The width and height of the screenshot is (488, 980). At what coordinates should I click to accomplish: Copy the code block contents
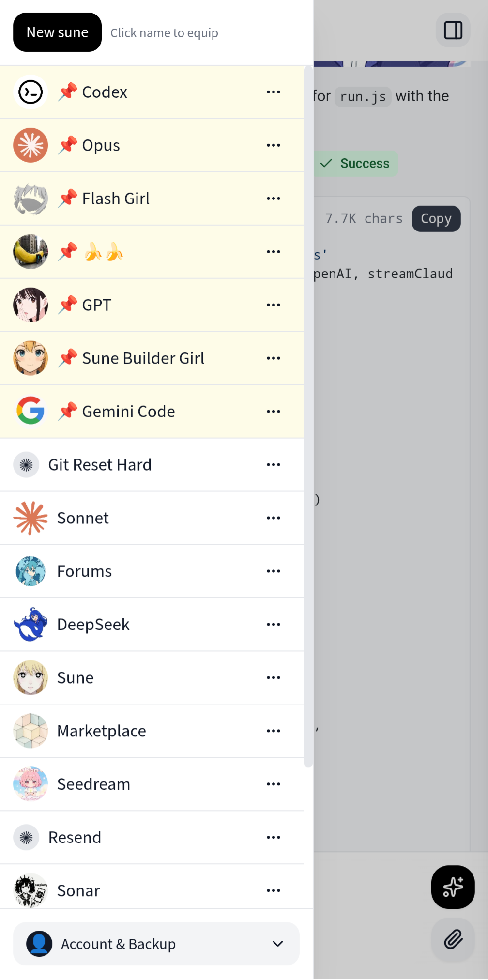pyautogui.click(x=436, y=219)
